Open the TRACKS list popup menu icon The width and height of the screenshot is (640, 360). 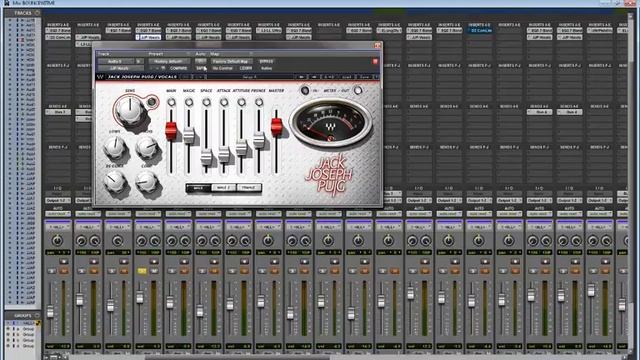pyautogui.click(x=37, y=13)
